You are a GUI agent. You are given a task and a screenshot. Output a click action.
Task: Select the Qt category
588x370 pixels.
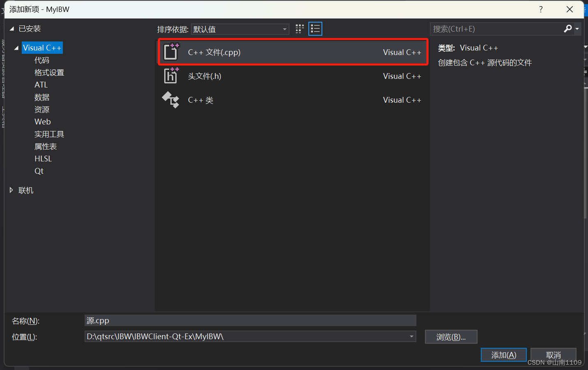click(x=39, y=171)
